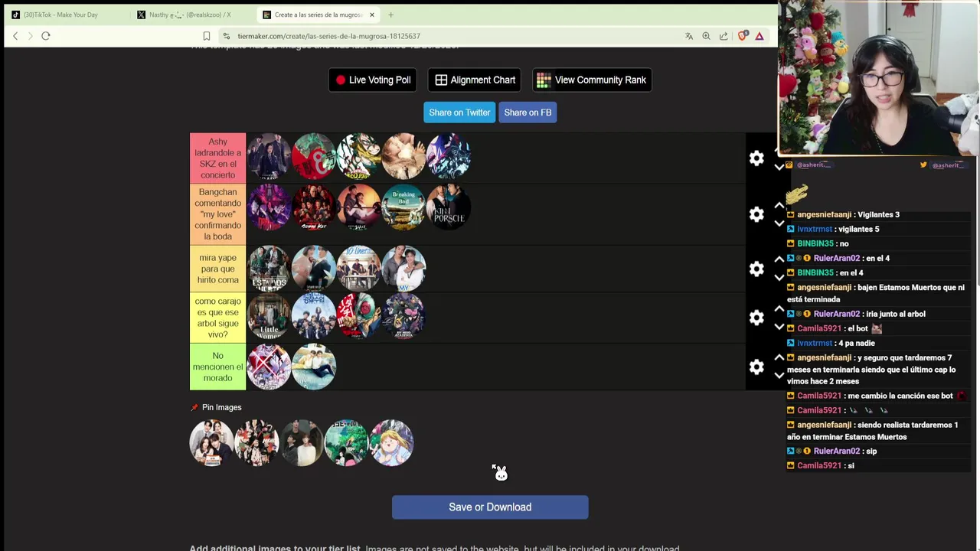
Task: Select the Little Women poster thumbnail
Action: click(x=269, y=315)
